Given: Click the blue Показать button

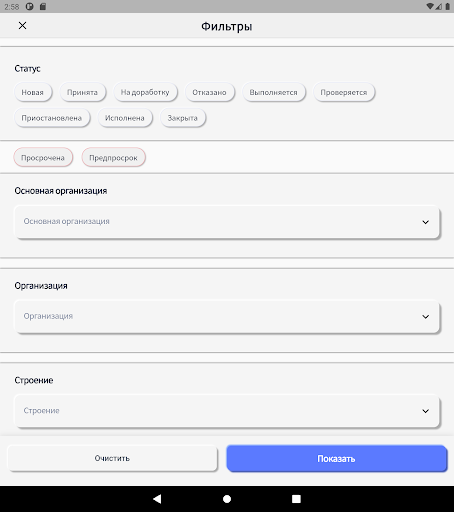Looking at the screenshot, I should [x=336, y=458].
